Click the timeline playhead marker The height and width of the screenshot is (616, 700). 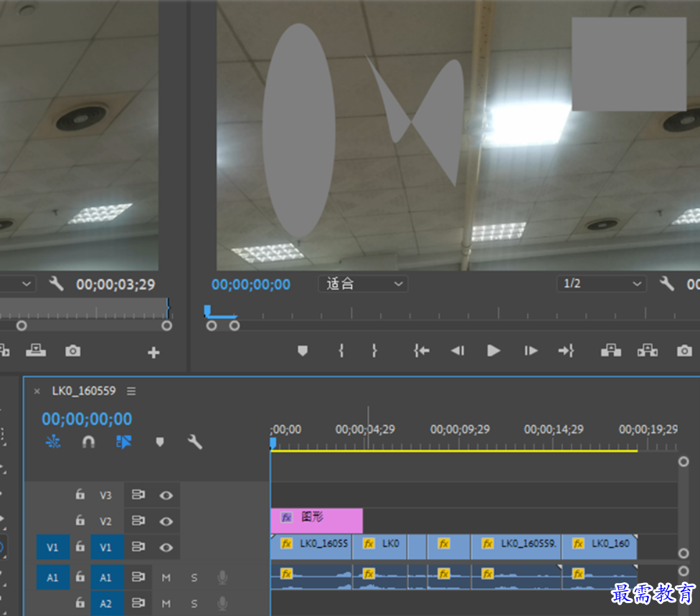(x=273, y=442)
